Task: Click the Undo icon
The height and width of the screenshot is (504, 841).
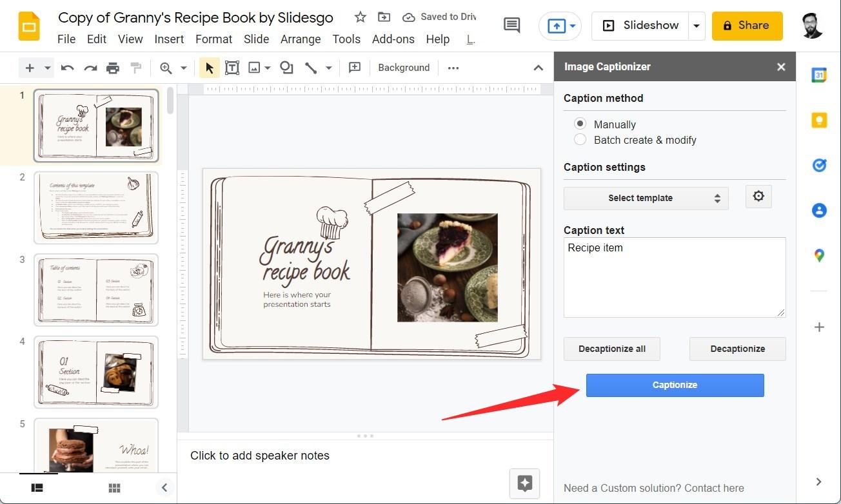Action: point(67,67)
